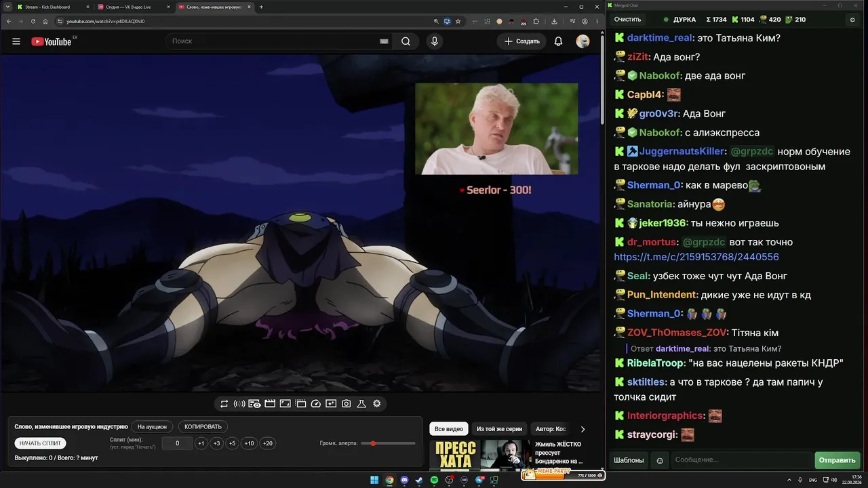868x488 pixels.
Task: Click the username JuggernautsKiller in chat
Action: (682, 152)
